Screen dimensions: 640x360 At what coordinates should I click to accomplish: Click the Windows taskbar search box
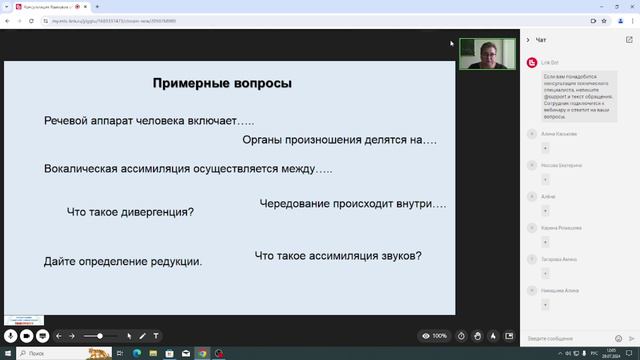click(64, 353)
